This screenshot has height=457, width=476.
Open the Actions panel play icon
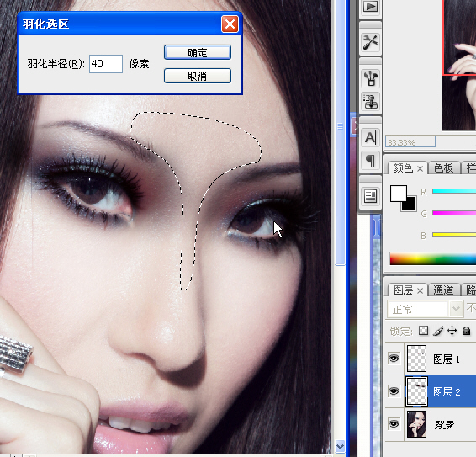[x=370, y=7]
